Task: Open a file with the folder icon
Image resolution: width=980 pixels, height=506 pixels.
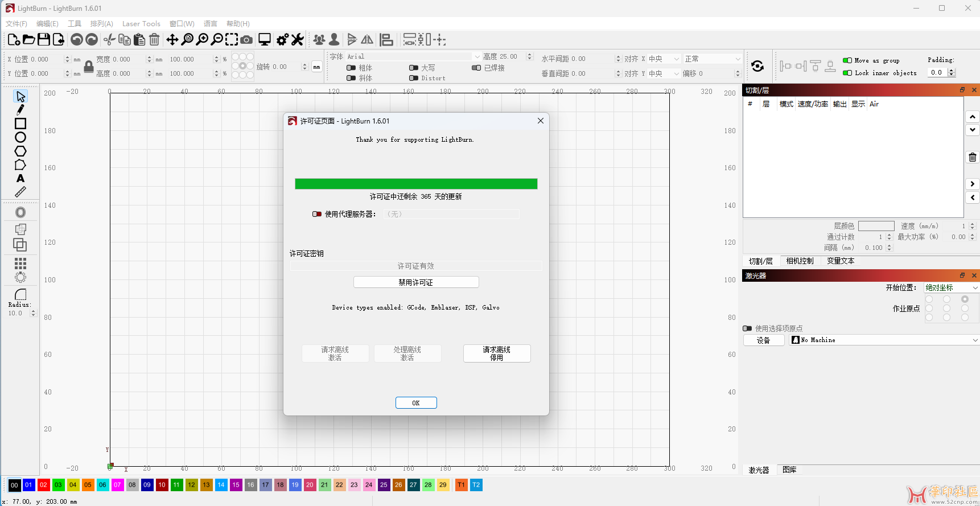Action: [x=28, y=39]
